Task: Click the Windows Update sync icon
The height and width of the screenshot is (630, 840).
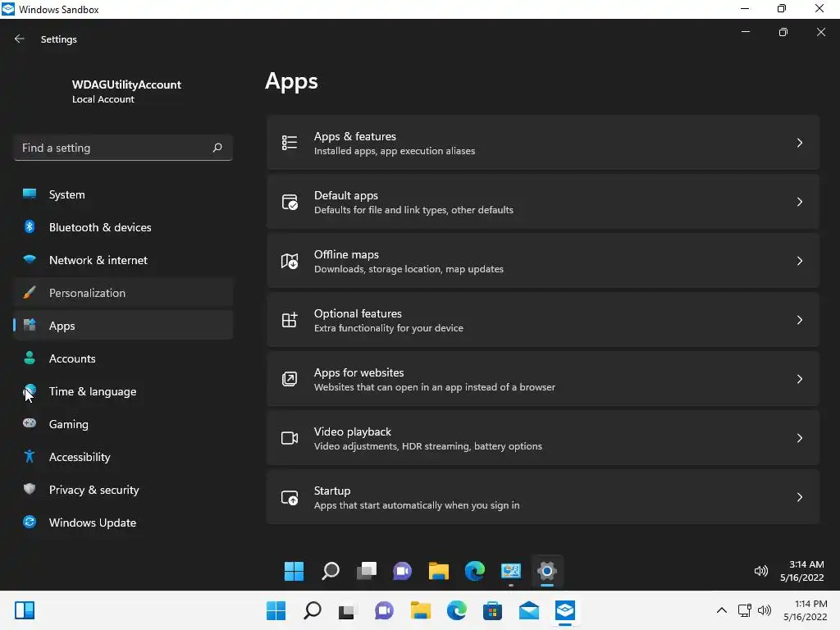Action: [x=30, y=522]
